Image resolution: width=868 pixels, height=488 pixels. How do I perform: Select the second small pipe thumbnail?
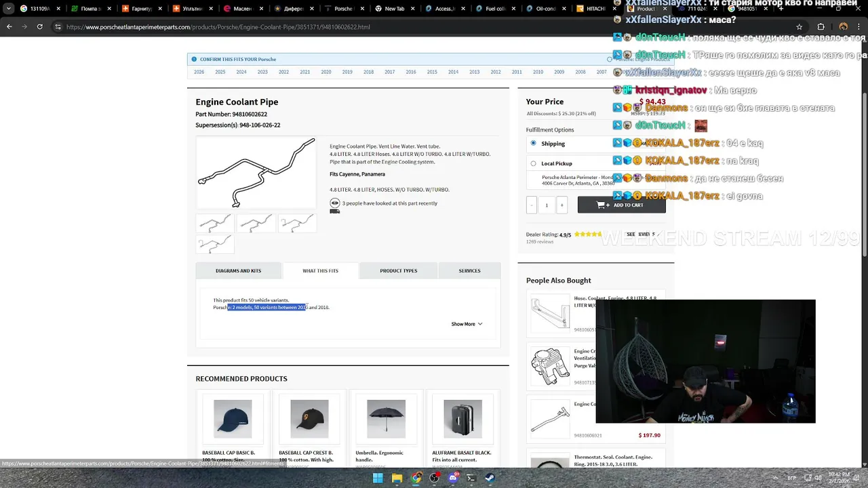pos(256,224)
